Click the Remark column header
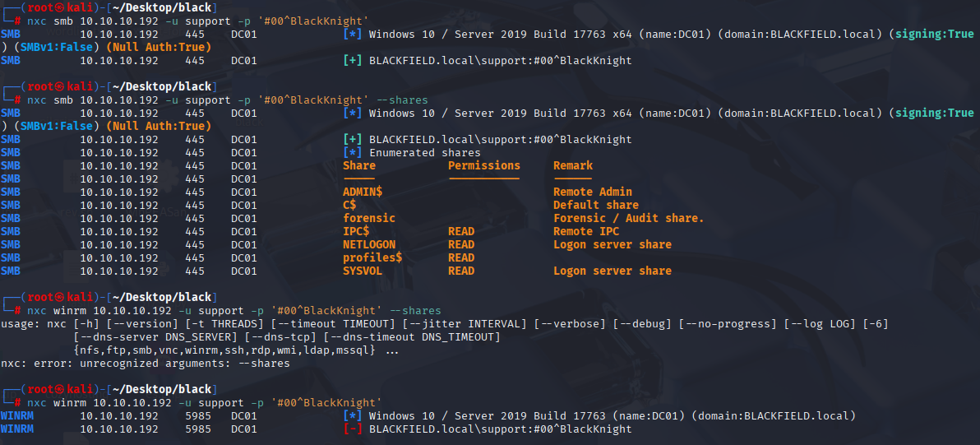This screenshot has height=445, width=980. pos(573,165)
